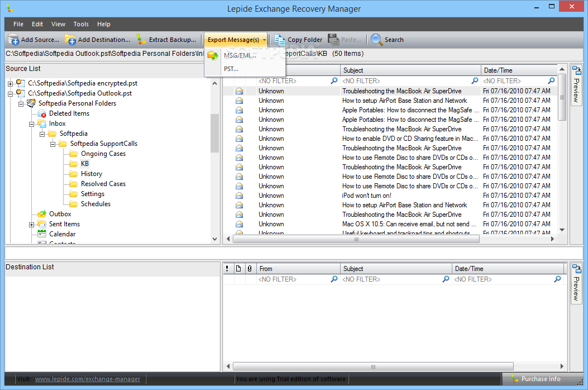This screenshot has width=588, height=390.
Task: Click the item type column header icon
Action: pos(238,268)
